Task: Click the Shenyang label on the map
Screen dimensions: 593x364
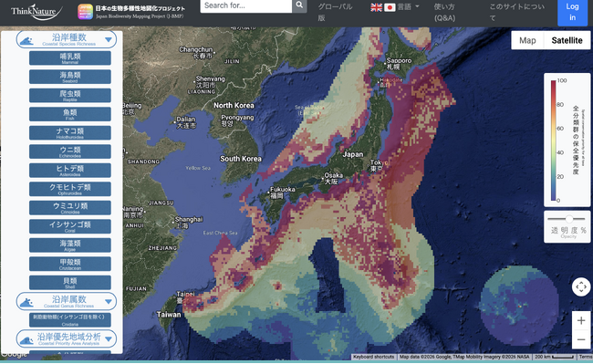Action: pos(210,81)
